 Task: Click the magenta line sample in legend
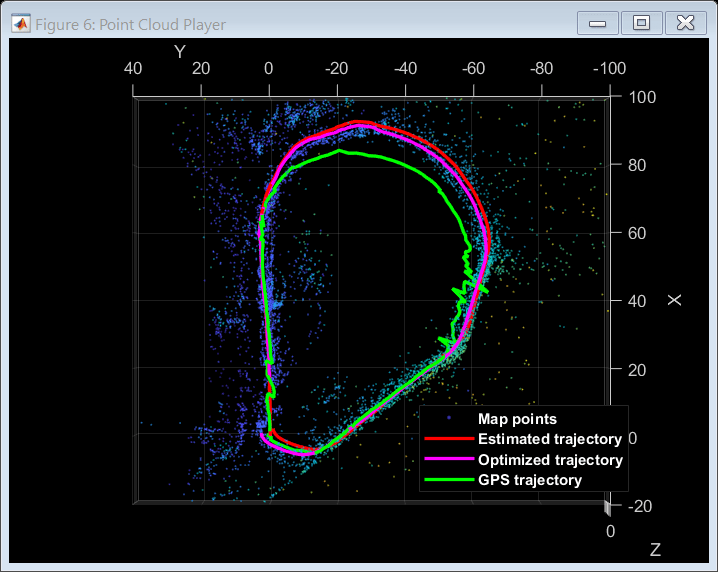click(x=449, y=460)
